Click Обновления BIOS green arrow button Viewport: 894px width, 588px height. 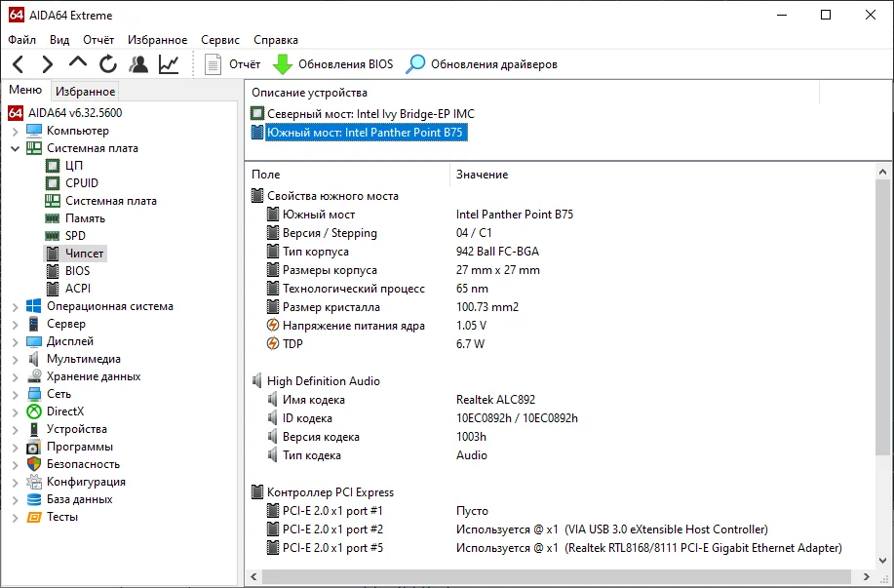tap(333, 64)
